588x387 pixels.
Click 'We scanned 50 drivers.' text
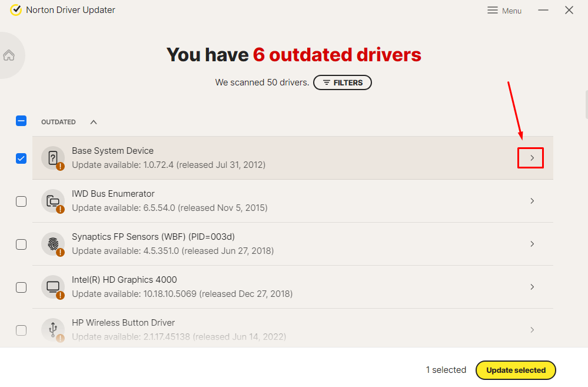click(262, 82)
